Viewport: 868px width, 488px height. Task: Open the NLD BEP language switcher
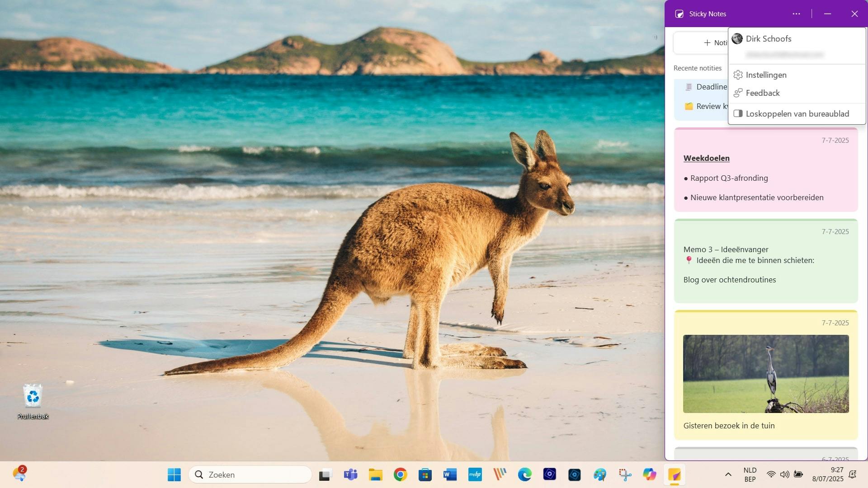750,474
